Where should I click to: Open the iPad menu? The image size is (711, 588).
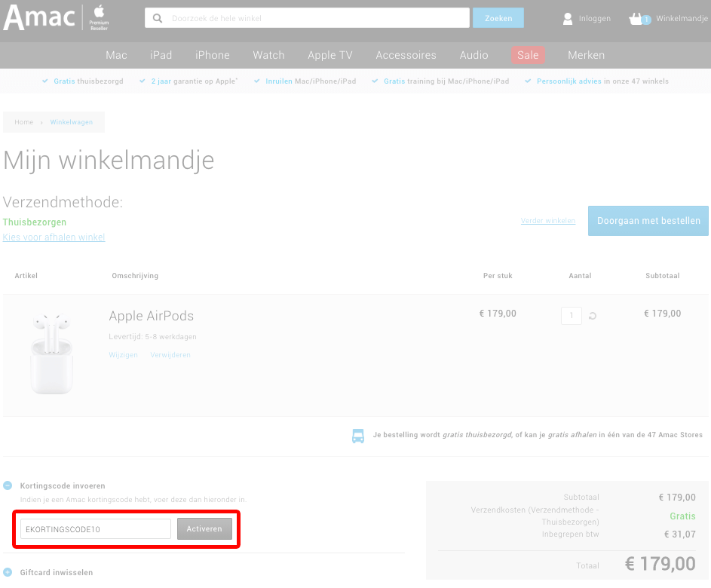pos(161,55)
